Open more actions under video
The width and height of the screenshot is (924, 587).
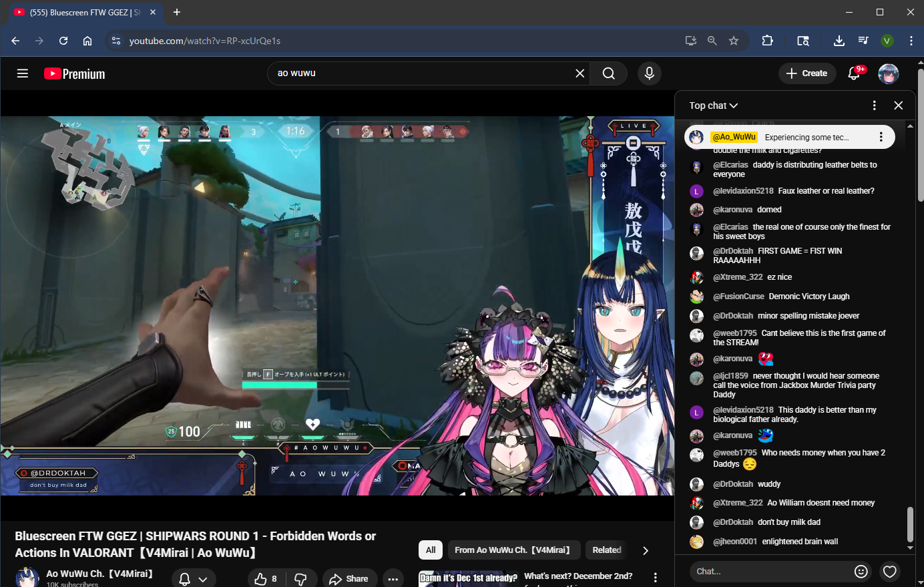[393, 579]
